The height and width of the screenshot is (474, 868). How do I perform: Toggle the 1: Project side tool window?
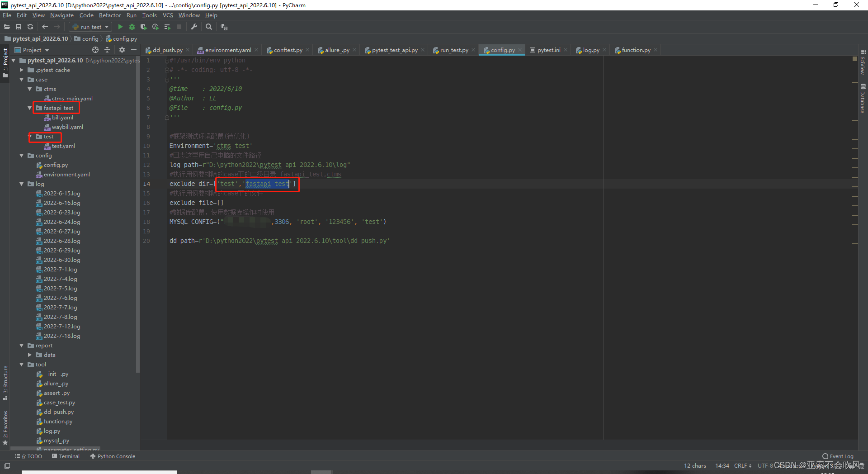[x=5, y=62]
